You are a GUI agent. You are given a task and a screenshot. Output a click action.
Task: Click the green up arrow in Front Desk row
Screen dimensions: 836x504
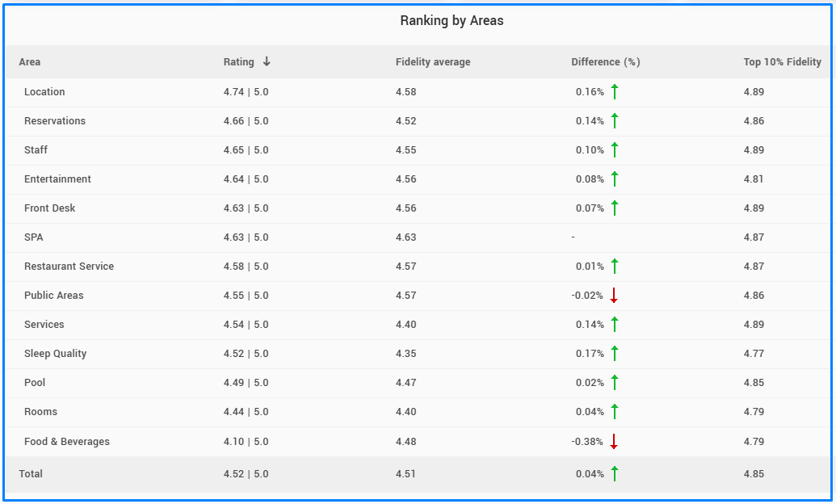[x=614, y=208]
